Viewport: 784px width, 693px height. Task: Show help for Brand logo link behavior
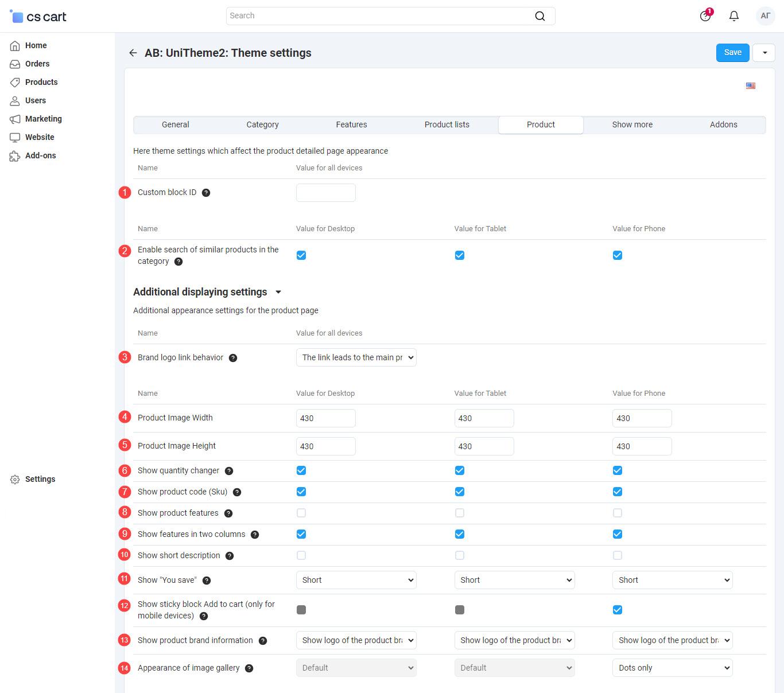[233, 358]
